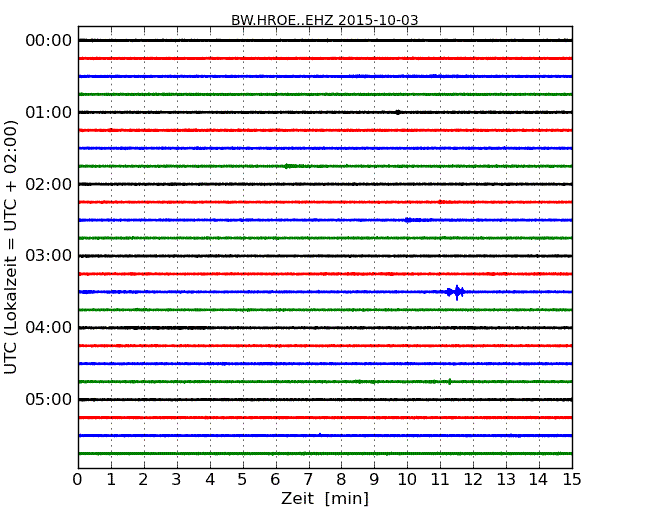Click x-axis tick label 14
650x520 pixels.
539,480
